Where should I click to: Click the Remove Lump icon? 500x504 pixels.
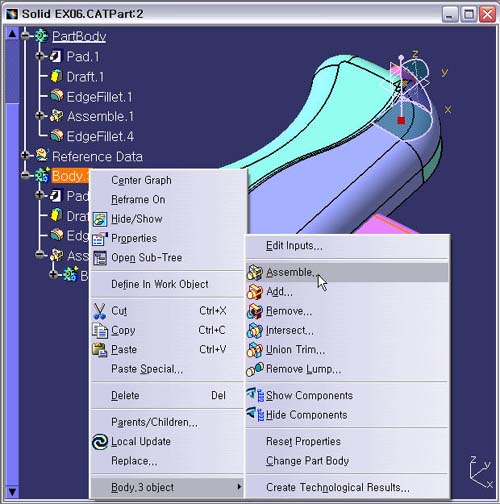coord(255,369)
